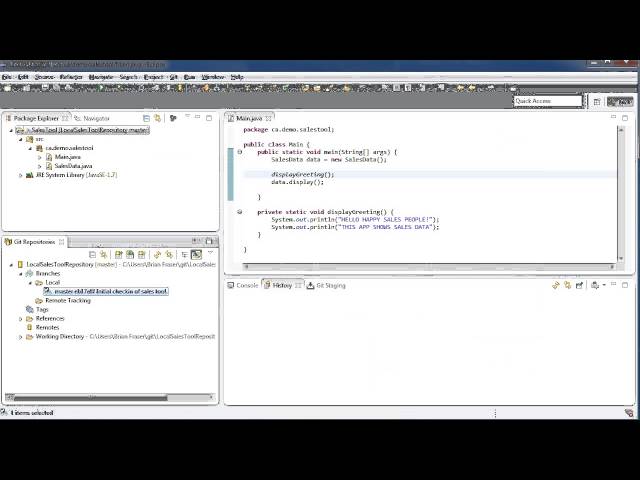Toggle Link with Editor in Git Repositories

pos(104,255)
